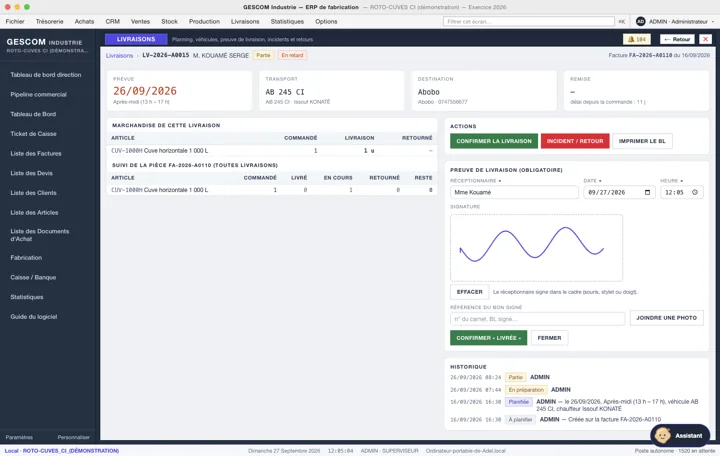720x456 pixels.
Task: Click the destination Abobo heading
Action: tap(428, 92)
